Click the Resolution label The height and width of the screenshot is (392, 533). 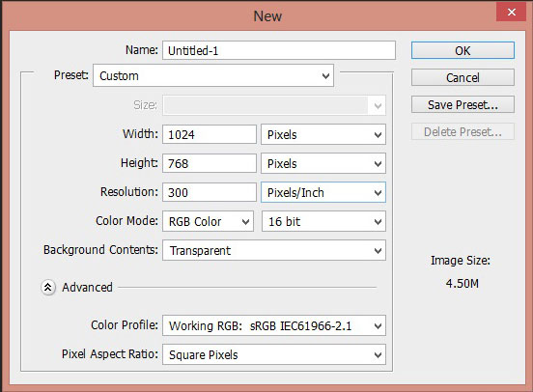point(129,192)
